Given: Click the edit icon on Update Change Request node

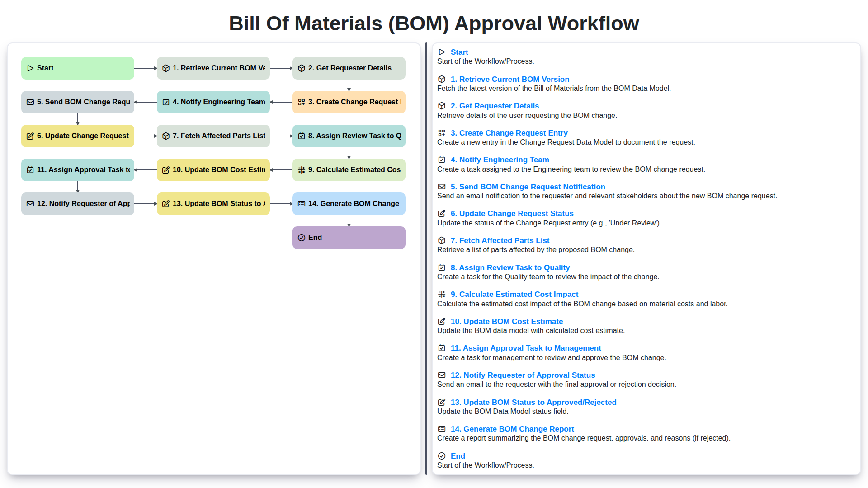Looking at the screenshot, I should click(x=30, y=136).
